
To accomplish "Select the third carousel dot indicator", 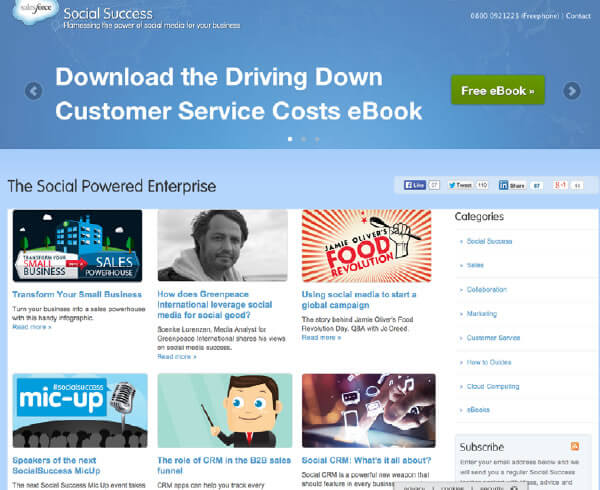I will pos(317,139).
